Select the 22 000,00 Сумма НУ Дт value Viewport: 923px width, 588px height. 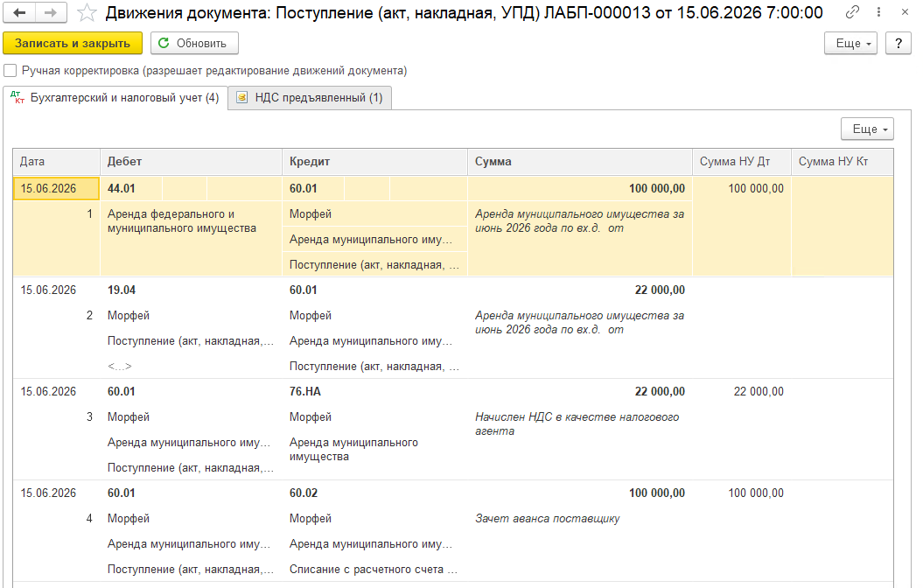click(759, 391)
